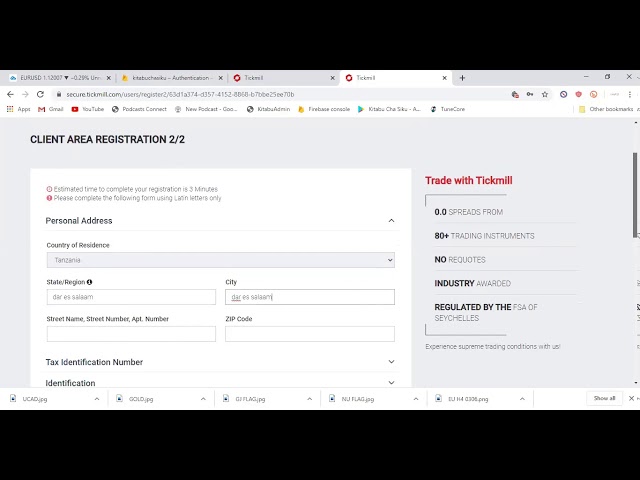Open the Firebase console bookmark
The height and width of the screenshot is (480, 640).
(x=324, y=109)
